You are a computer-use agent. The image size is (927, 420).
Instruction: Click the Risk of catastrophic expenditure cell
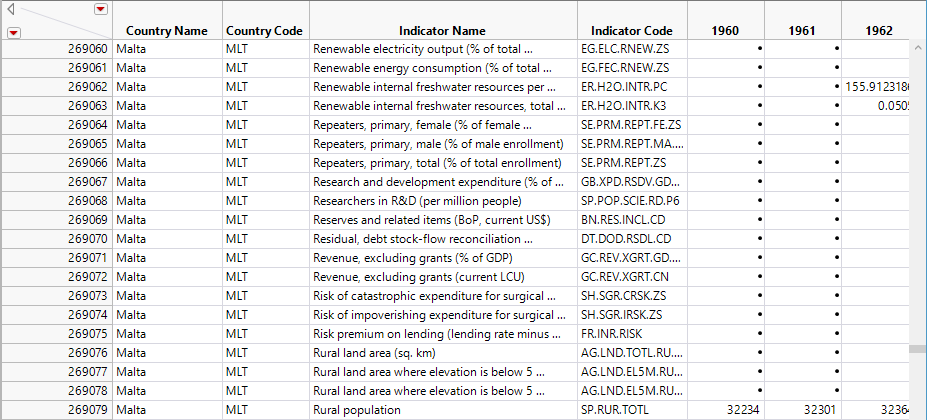click(x=443, y=296)
